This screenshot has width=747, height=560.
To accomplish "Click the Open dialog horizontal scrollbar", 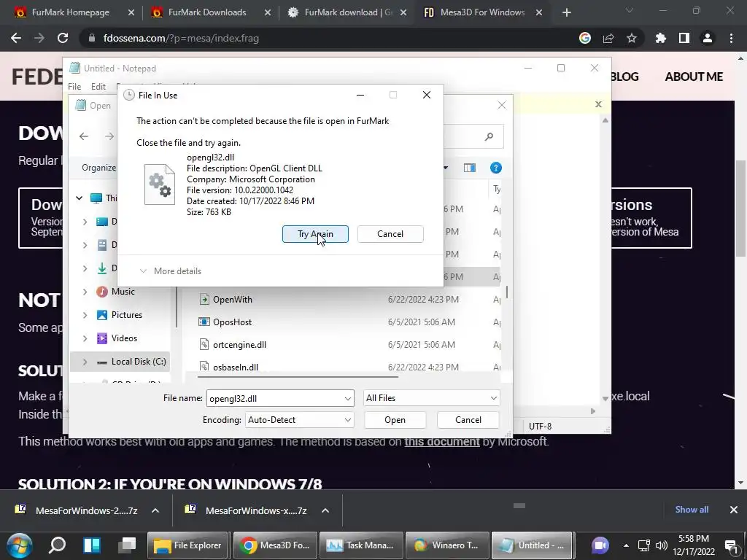I will coord(298,377).
